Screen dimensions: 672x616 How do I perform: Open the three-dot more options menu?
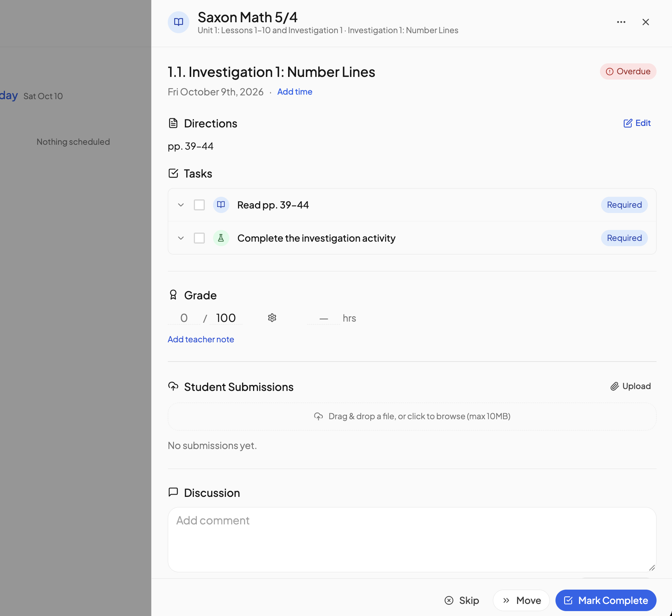(x=621, y=22)
